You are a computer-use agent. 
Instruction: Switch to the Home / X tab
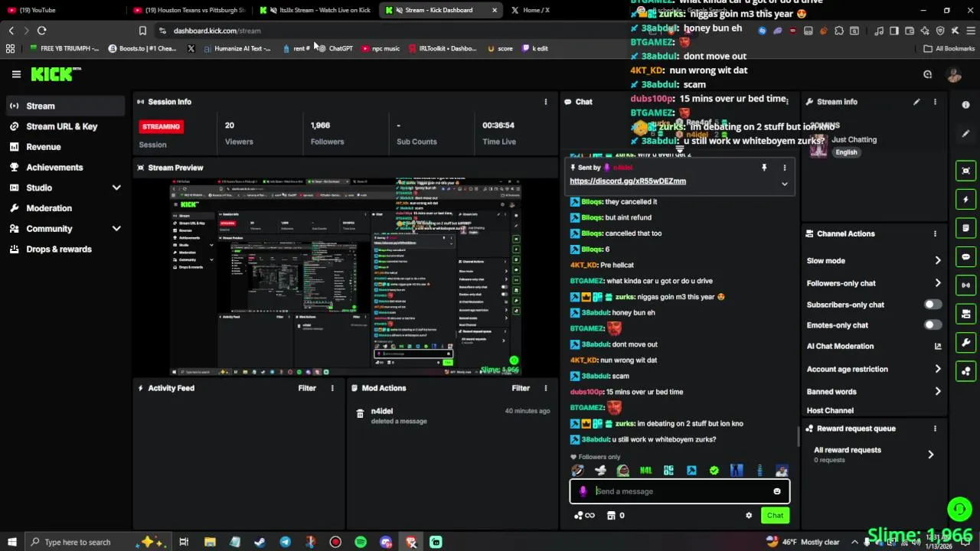[x=536, y=10]
